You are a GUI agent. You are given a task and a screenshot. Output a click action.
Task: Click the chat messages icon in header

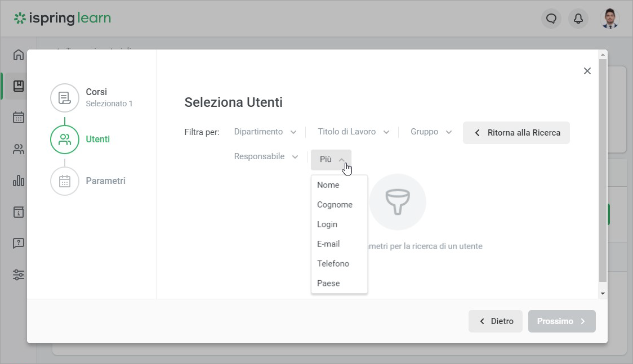coord(551,19)
